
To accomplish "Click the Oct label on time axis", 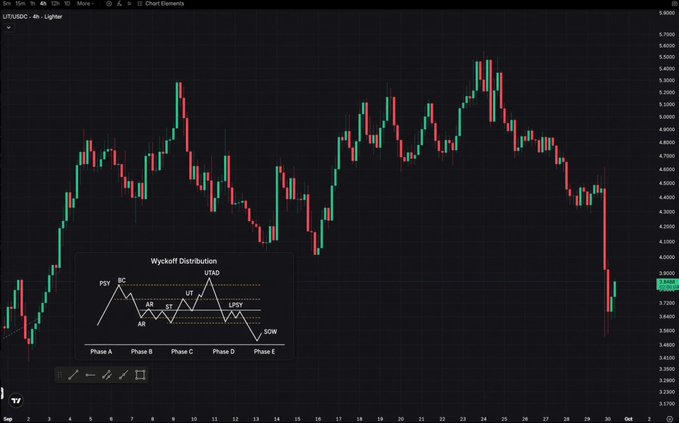I will pos(628,419).
